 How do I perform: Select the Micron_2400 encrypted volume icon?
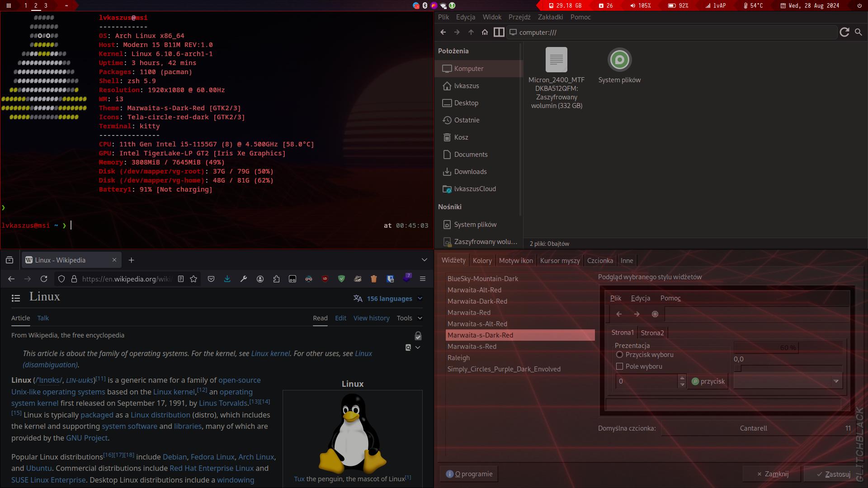tap(556, 60)
